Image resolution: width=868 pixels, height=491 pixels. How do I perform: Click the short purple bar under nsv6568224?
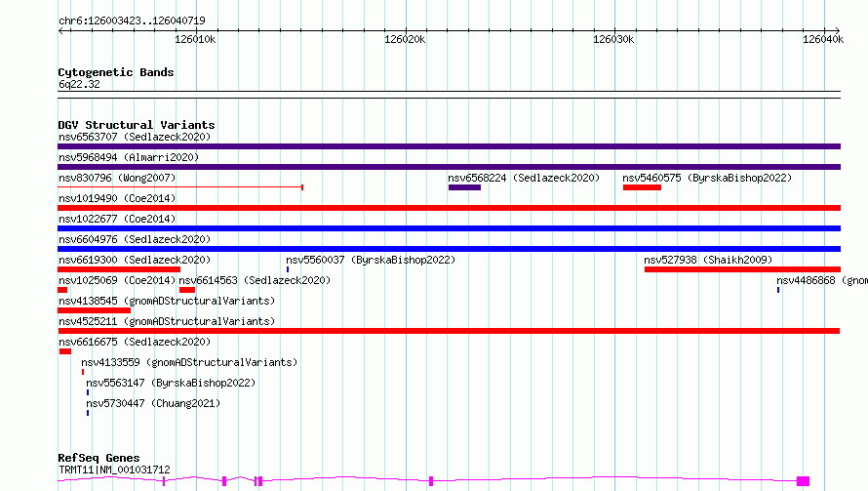tap(464, 187)
